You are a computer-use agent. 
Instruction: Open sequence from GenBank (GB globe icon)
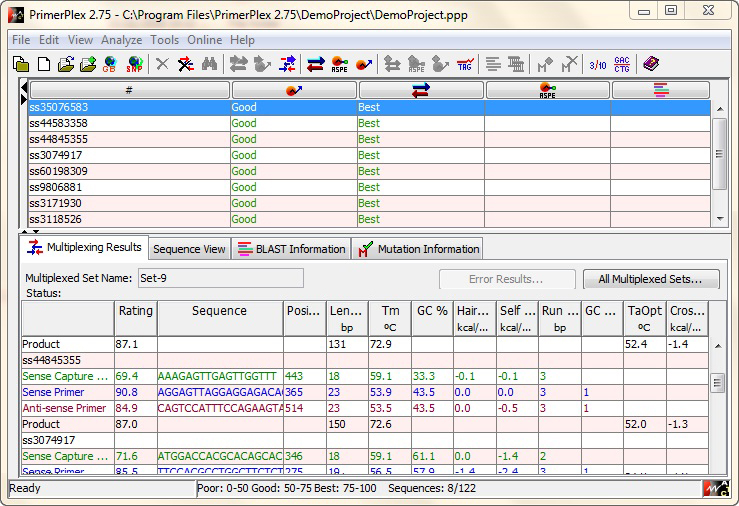click(110, 64)
